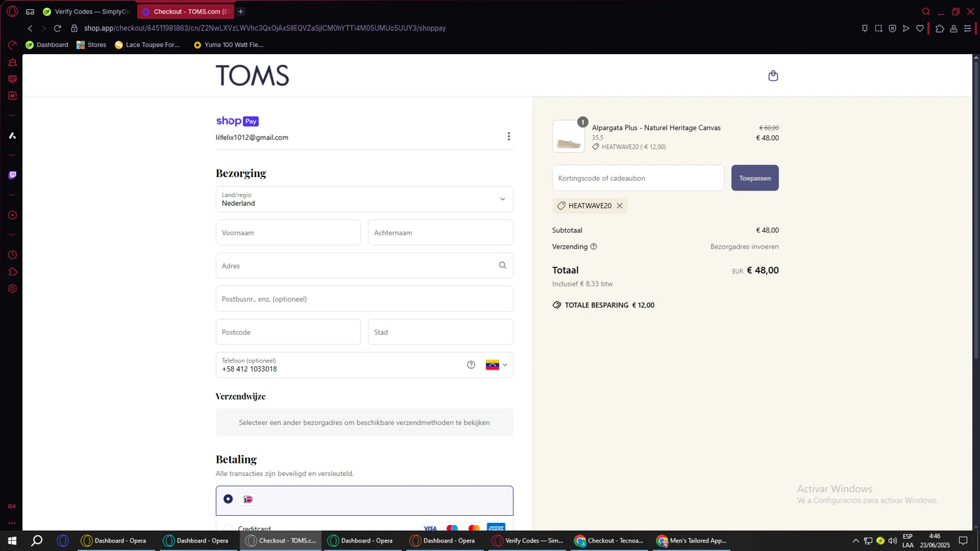This screenshot has height=551, width=980.
Task: Open Windows notification center
Action: (x=963, y=541)
